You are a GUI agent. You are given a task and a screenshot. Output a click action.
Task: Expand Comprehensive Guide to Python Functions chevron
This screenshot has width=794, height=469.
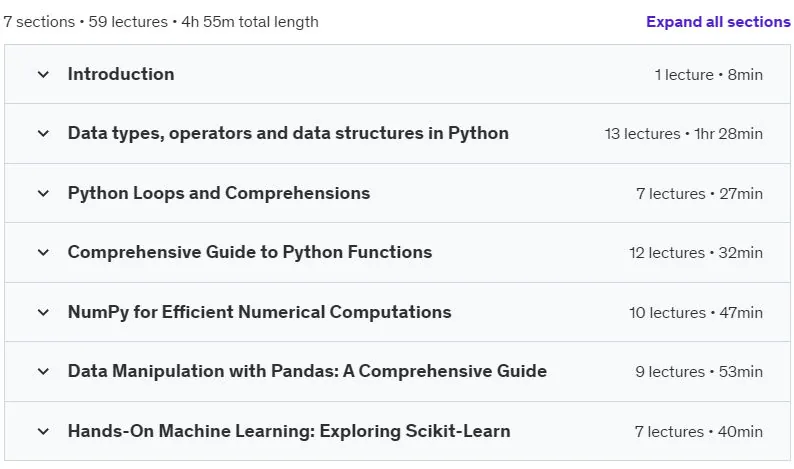pos(44,252)
